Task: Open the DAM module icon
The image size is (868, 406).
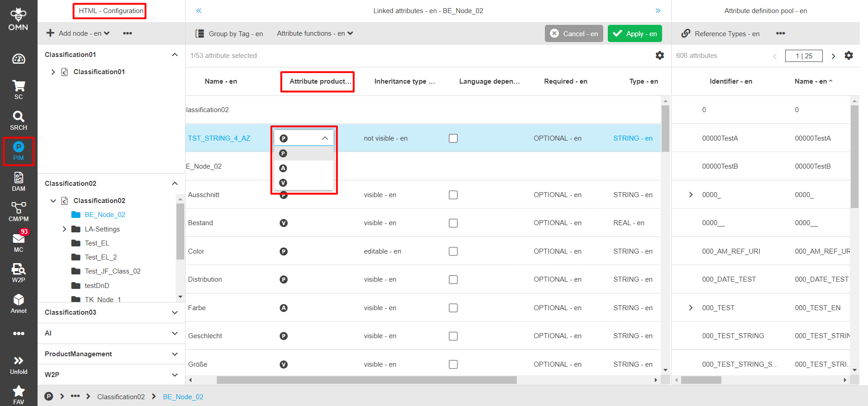Action: (19, 181)
